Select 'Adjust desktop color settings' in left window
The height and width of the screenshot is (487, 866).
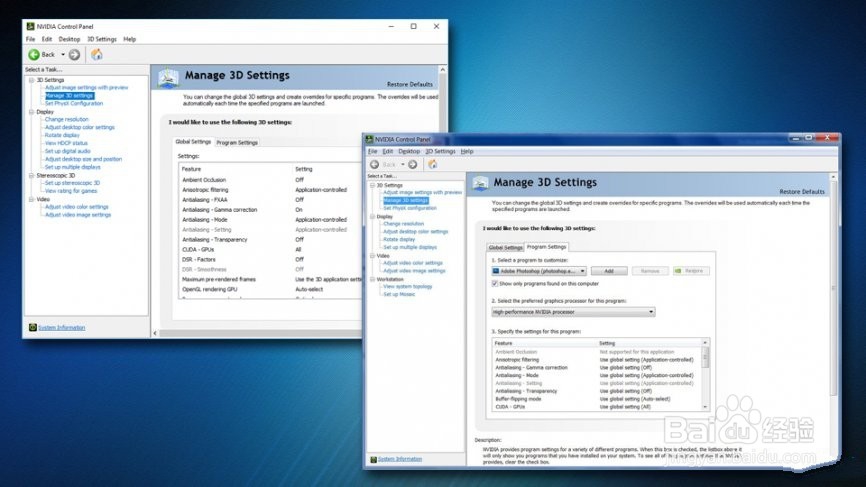80,127
